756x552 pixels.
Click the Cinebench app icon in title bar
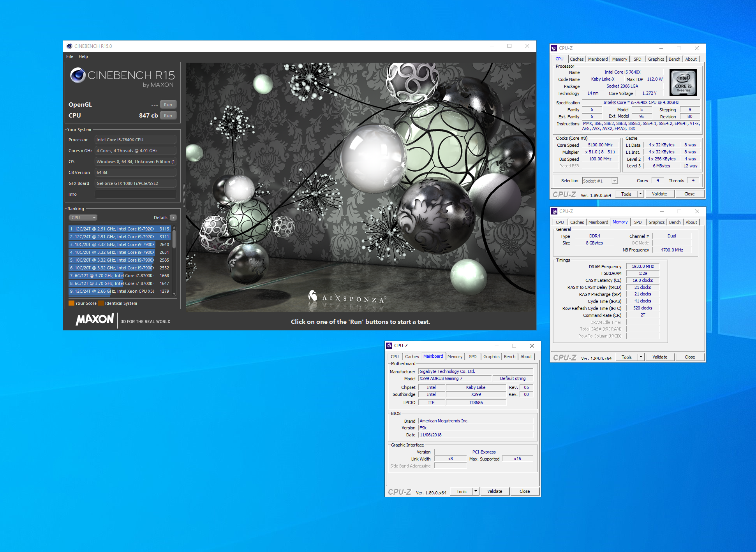point(69,46)
